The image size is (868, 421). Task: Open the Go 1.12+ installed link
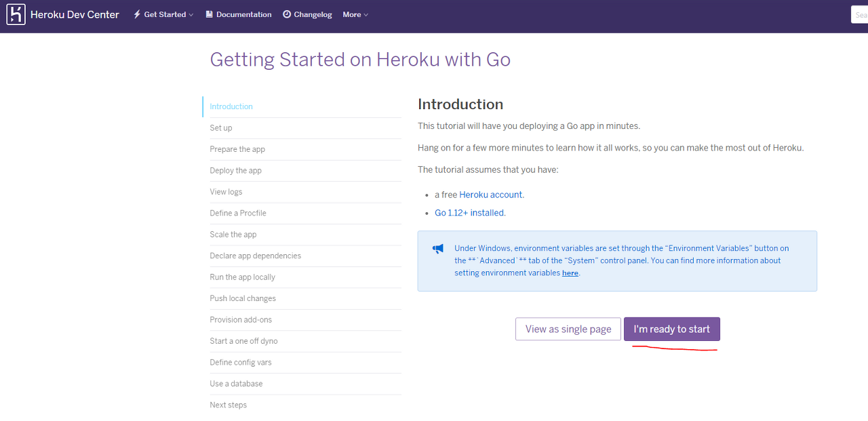pos(469,213)
